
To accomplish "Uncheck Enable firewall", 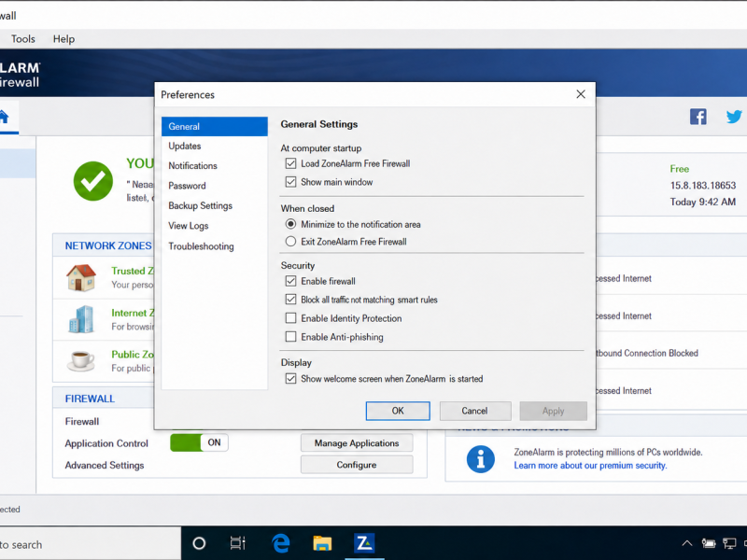I will (290, 281).
